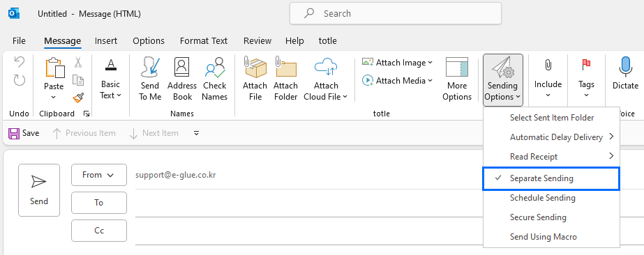
Task: Switch to the Insert ribbon tab
Action: point(106,40)
